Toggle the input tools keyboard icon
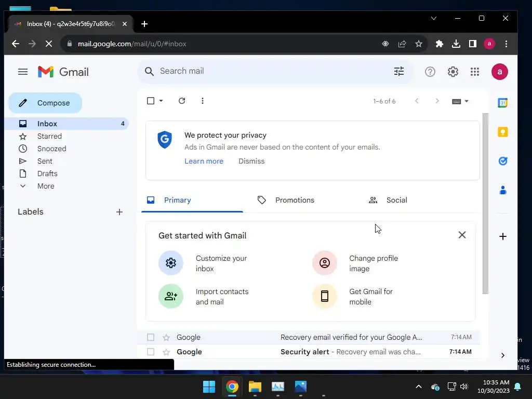 [x=456, y=101]
